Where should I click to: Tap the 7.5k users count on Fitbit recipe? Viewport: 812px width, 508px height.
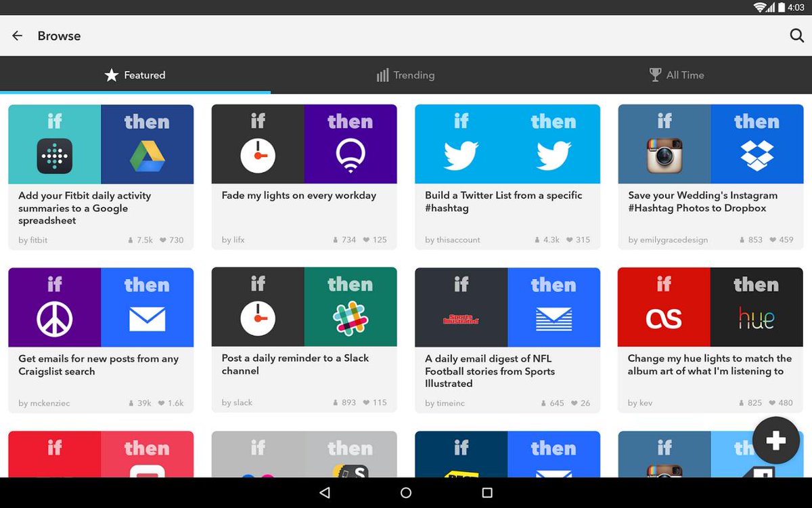pyautogui.click(x=140, y=240)
